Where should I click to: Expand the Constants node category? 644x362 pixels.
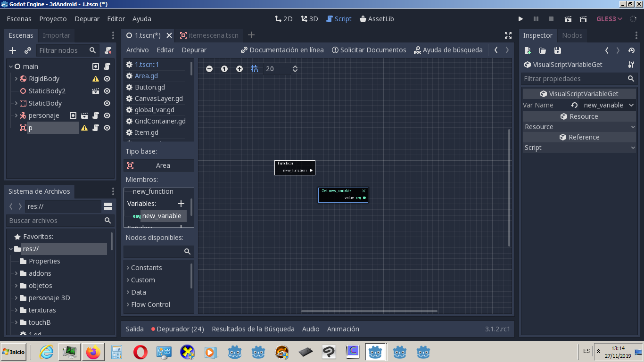pos(128,268)
